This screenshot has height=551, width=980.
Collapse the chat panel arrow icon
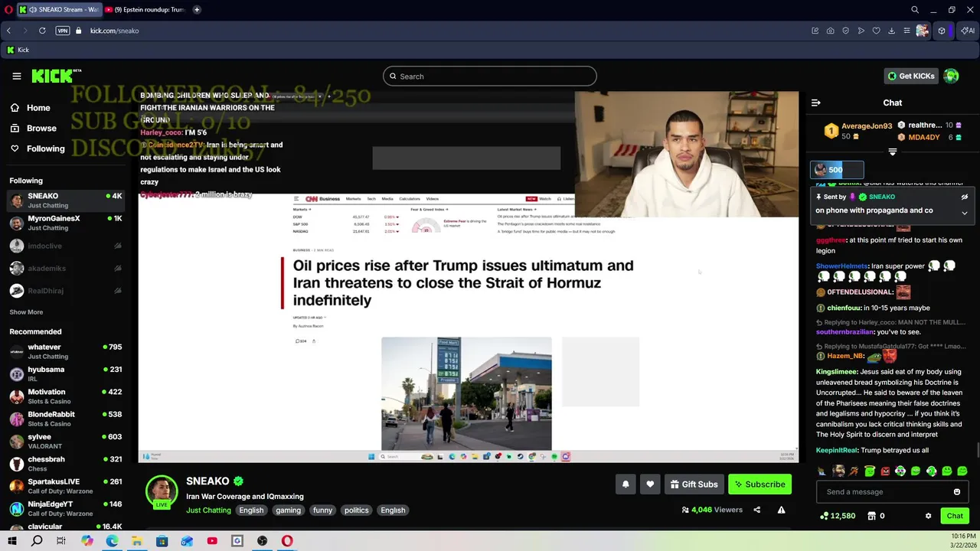[815, 103]
